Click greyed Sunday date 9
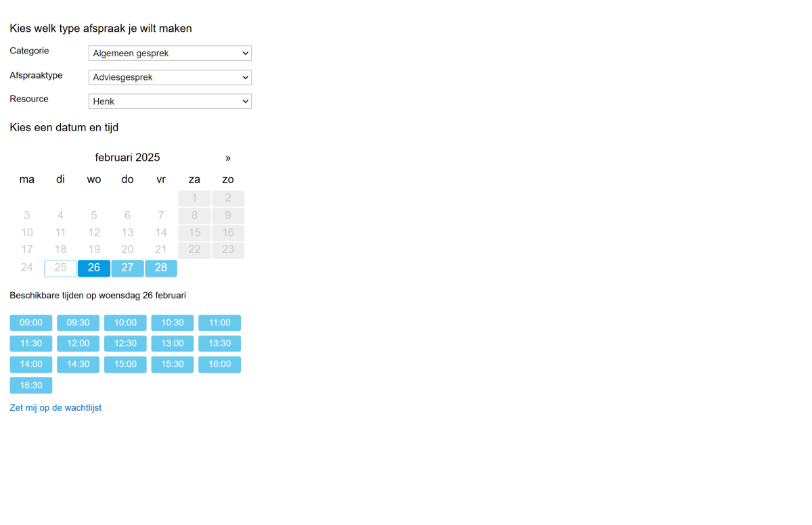Image resolution: width=812 pixels, height=525 pixels. [x=228, y=216]
